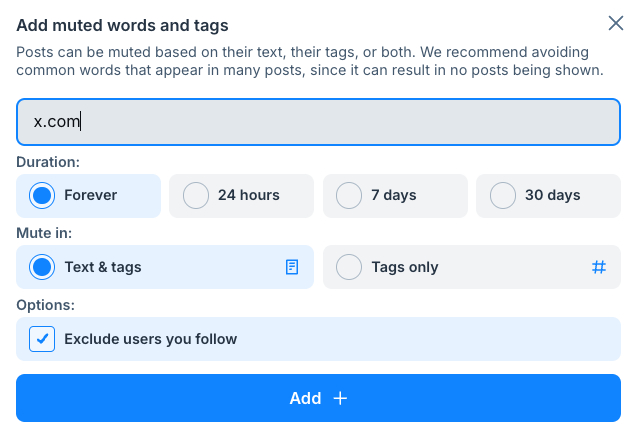Enable the Text & tags radio circle
This screenshot has width=640, height=432.
(x=42, y=267)
